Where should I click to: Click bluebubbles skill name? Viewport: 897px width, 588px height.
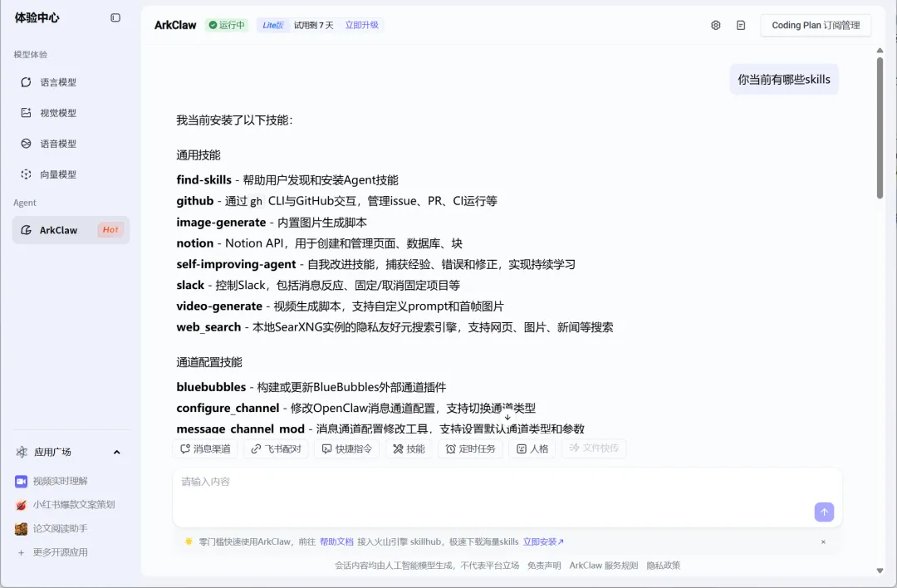[x=211, y=387]
